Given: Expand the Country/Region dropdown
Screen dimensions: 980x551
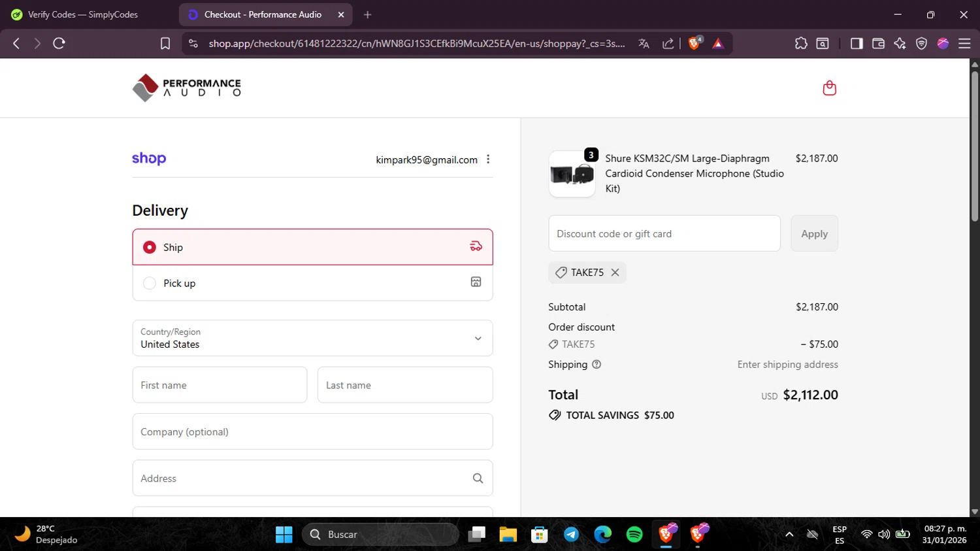Looking at the screenshot, I should (x=312, y=338).
